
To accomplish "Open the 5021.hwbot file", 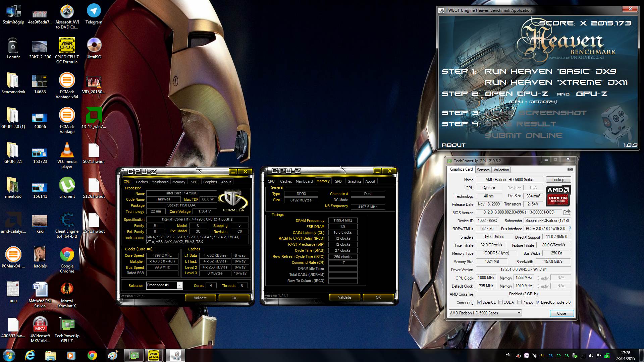I will pos(94,153).
